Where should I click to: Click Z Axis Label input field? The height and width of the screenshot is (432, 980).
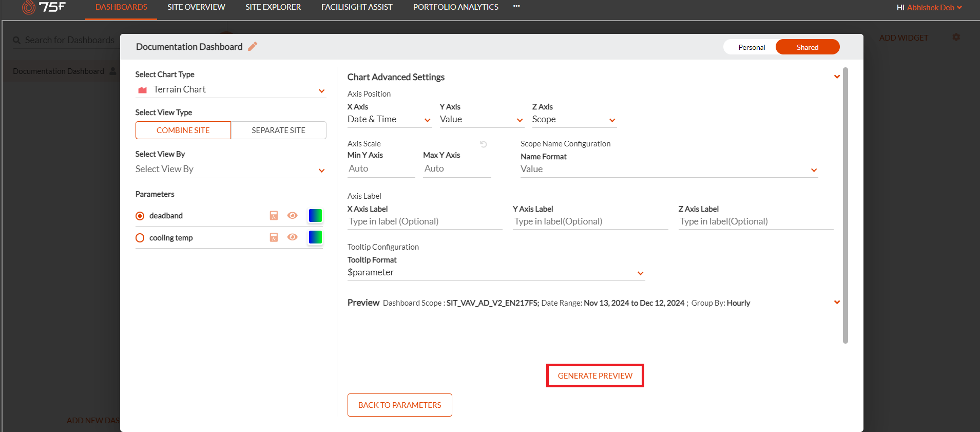[756, 222]
